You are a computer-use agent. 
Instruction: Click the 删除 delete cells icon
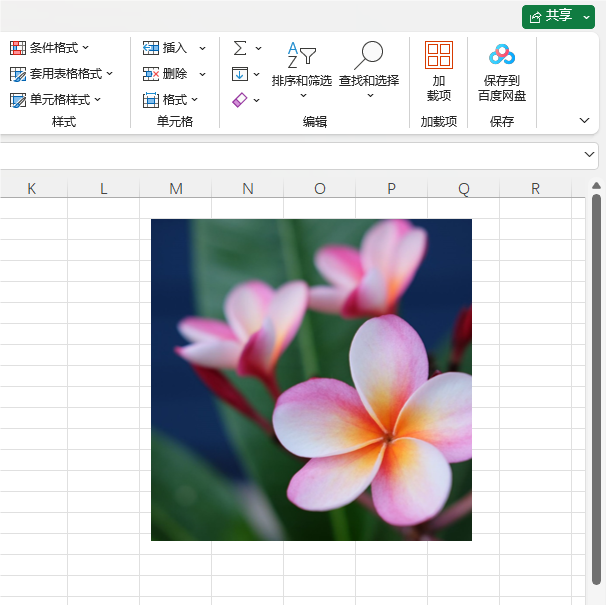click(x=151, y=74)
